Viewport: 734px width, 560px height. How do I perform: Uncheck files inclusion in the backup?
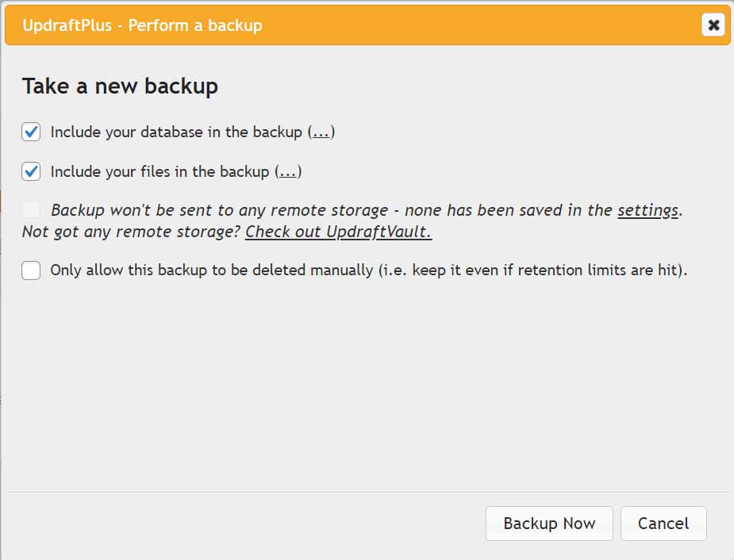(31, 171)
